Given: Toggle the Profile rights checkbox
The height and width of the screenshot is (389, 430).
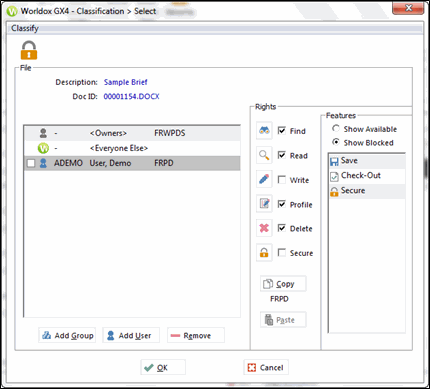Looking at the screenshot, I should 282,204.
